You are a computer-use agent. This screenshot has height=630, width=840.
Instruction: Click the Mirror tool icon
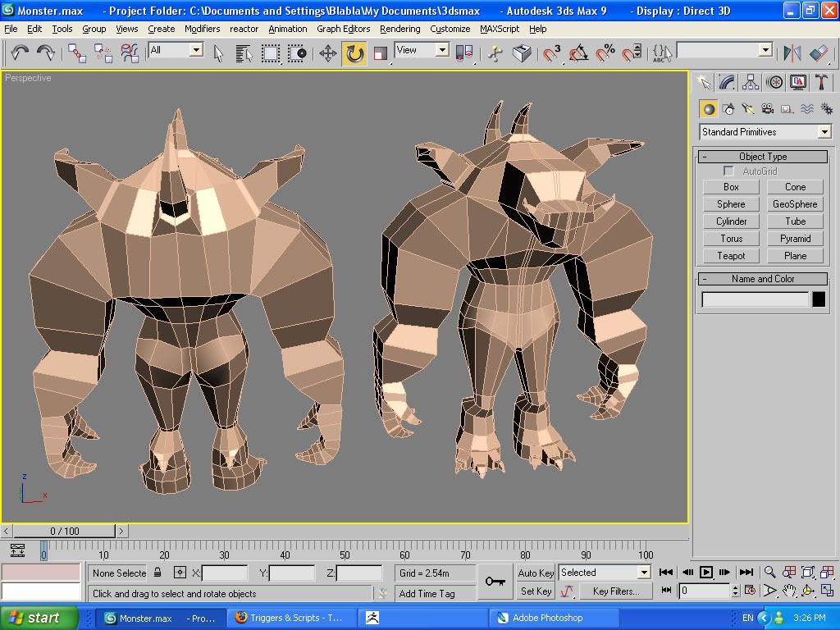(792, 53)
